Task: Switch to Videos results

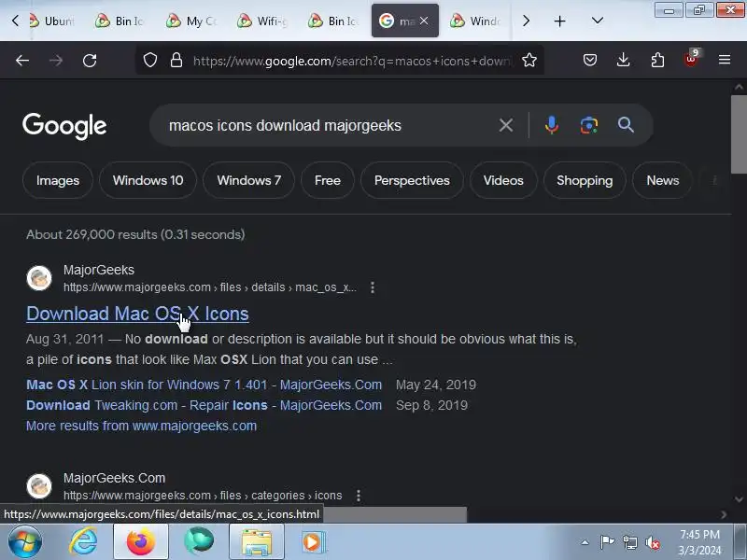Action: [503, 180]
